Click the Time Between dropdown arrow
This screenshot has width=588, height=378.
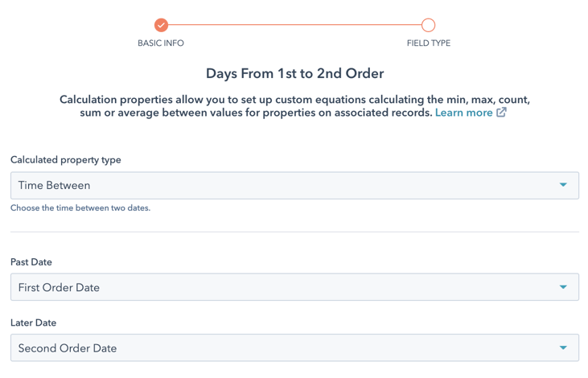coord(563,185)
